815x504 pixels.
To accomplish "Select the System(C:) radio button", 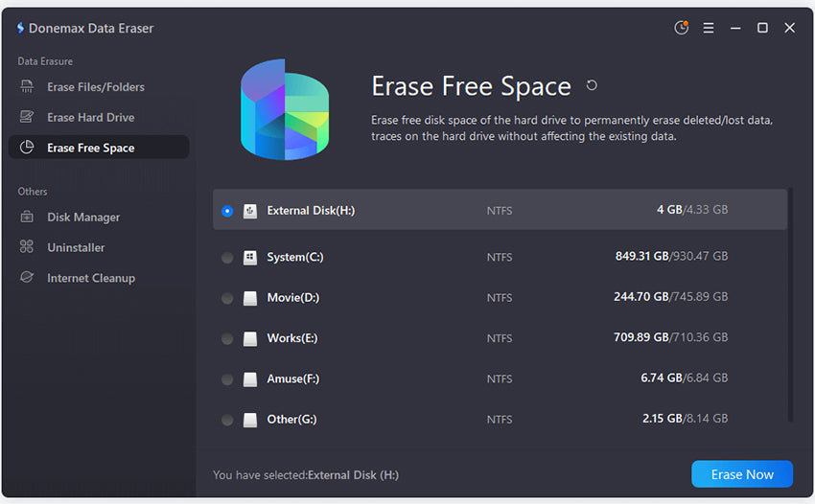I will pyautogui.click(x=227, y=257).
